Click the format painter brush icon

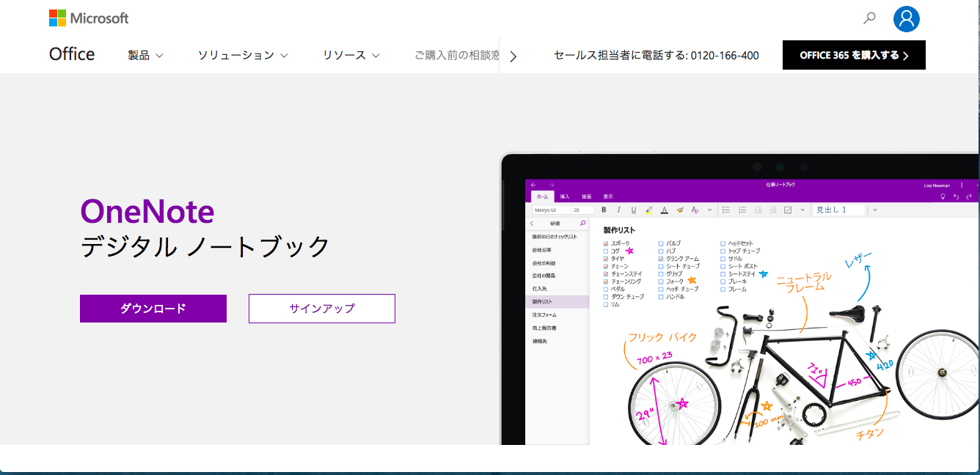(680, 210)
